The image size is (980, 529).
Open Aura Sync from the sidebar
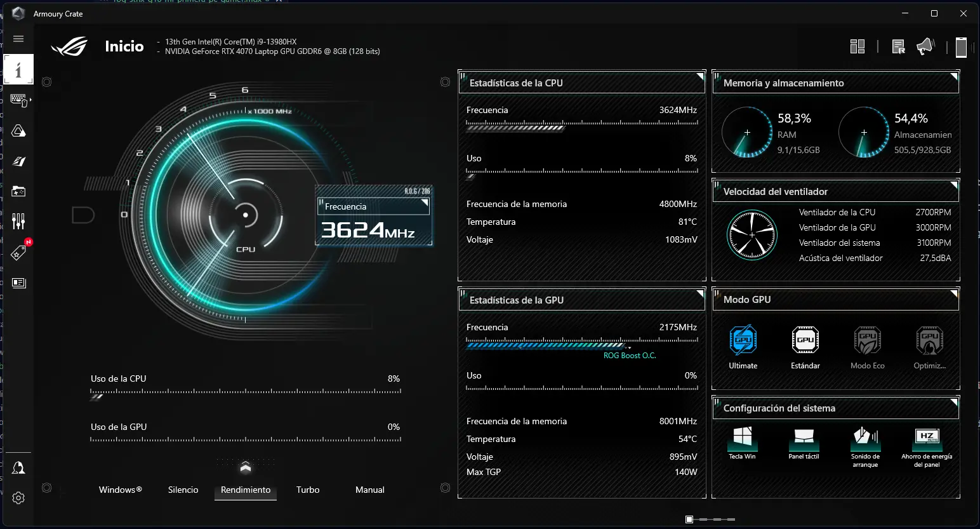click(18, 131)
